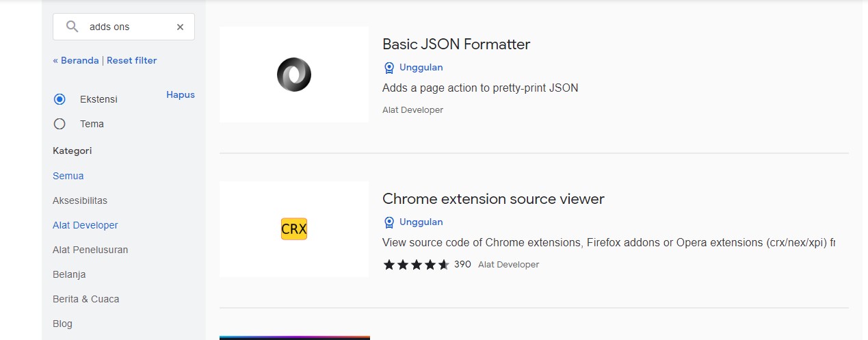Click Hapus to clear the selection

(181, 95)
